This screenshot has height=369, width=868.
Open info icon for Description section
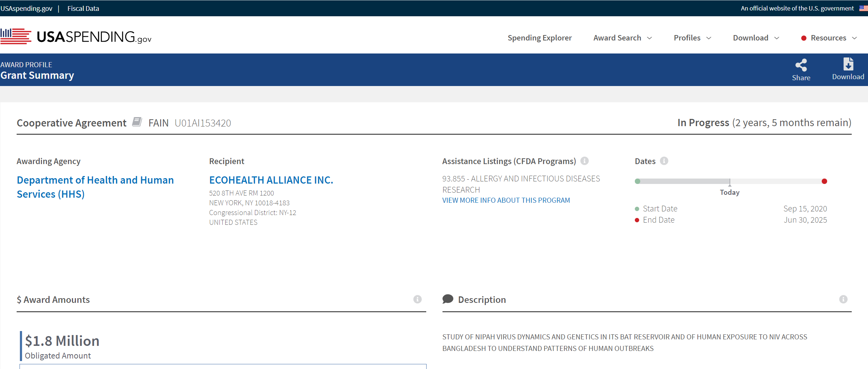pos(843,299)
